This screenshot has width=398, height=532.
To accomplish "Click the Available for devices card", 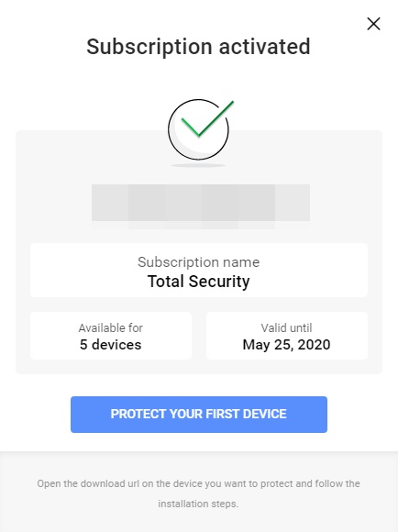I will [111, 336].
